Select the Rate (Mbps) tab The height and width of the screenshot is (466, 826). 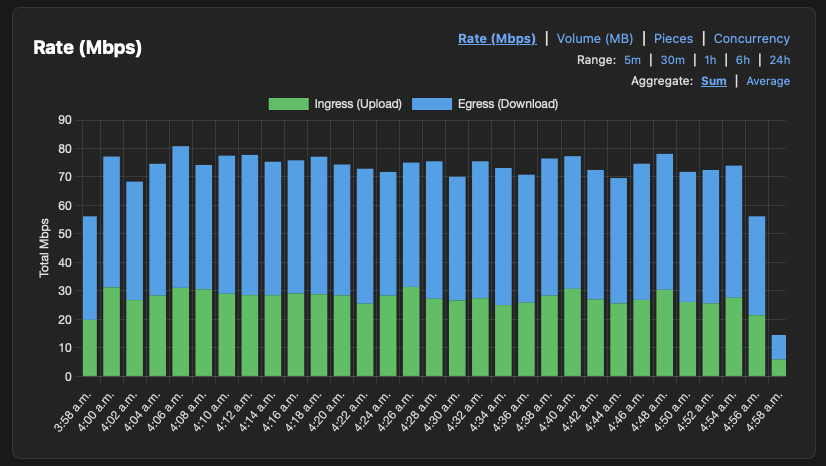pos(497,39)
